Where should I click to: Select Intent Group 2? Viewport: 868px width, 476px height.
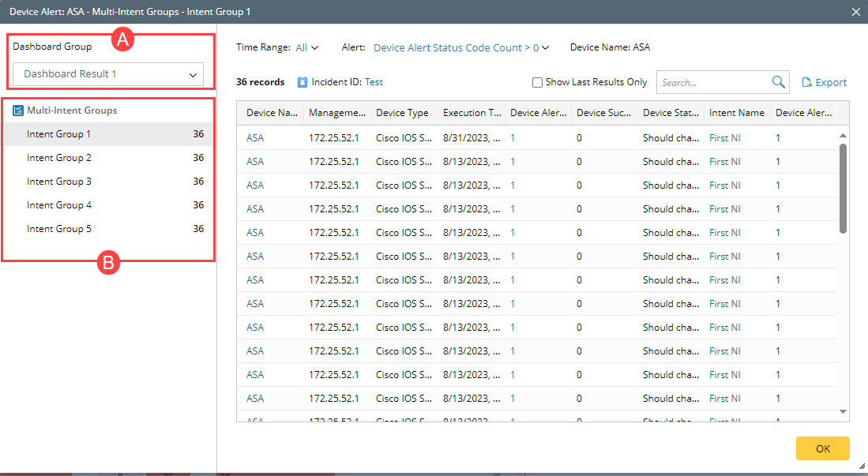point(59,158)
